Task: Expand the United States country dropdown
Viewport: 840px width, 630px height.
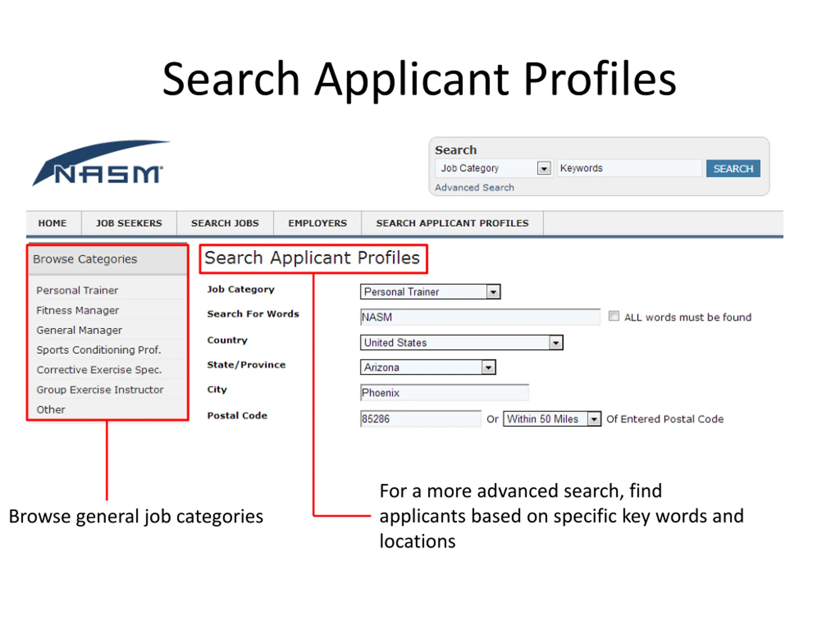Action: [x=461, y=343]
